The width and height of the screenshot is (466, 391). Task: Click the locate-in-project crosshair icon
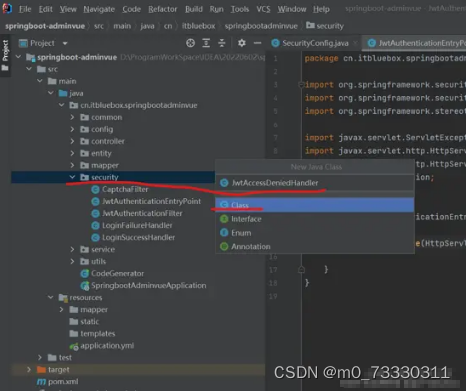pos(190,43)
